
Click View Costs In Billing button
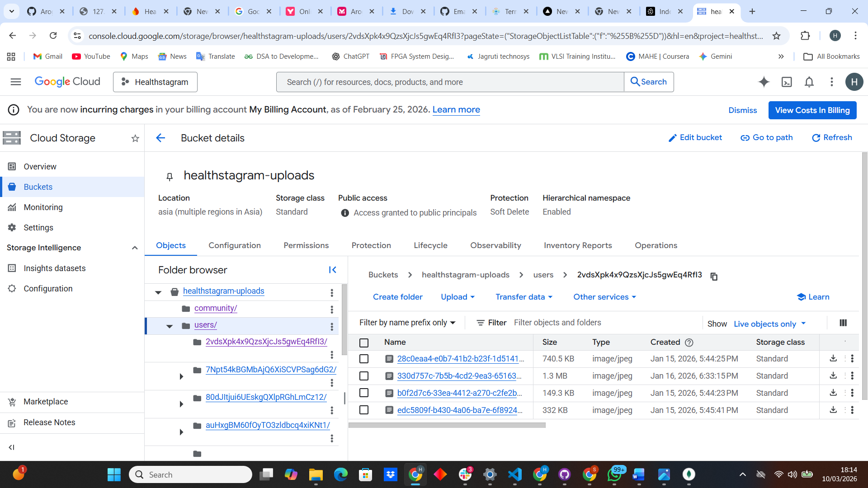pyautogui.click(x=812, y=110)
